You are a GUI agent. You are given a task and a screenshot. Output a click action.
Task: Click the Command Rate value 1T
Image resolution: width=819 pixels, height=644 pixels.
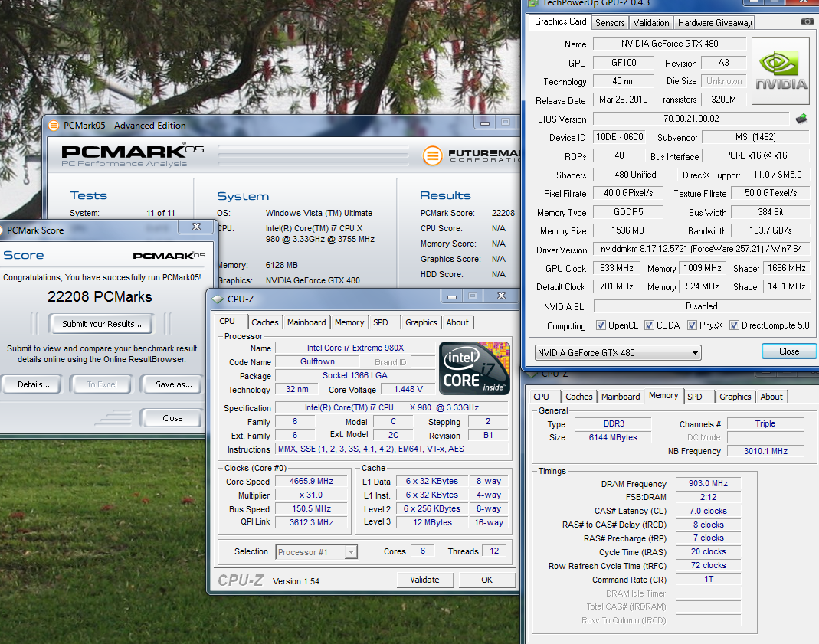[x=708, y=579]
